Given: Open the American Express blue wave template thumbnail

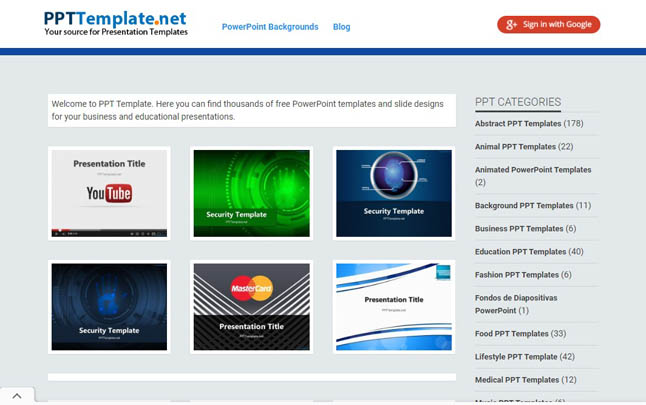Looking at the screenshot, I should point(394,307).
